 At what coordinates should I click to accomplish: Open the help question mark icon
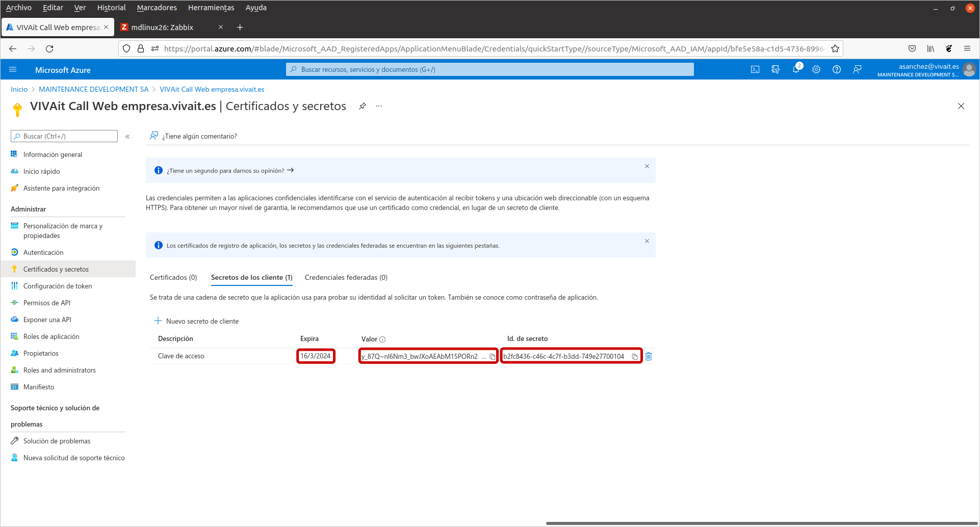[x=837, y=70]
